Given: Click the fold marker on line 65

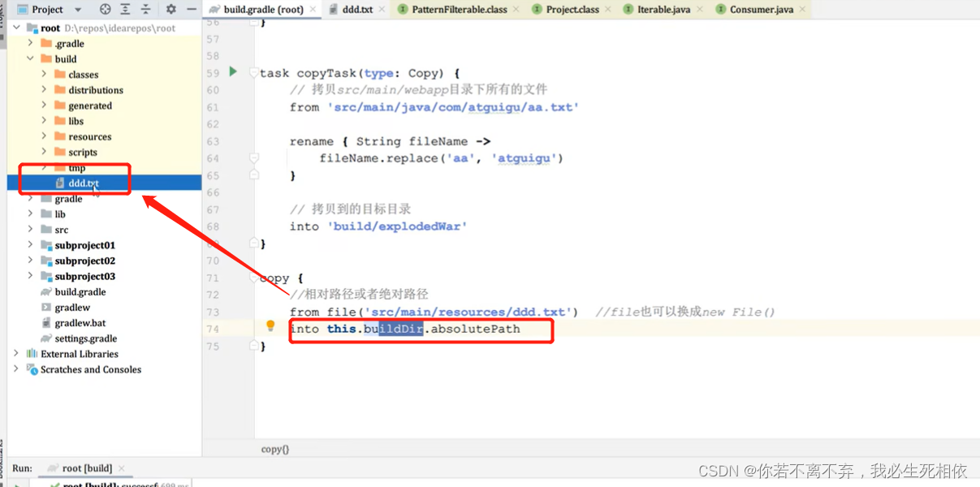Looking at the screenshot, I should tap(254, 175).
